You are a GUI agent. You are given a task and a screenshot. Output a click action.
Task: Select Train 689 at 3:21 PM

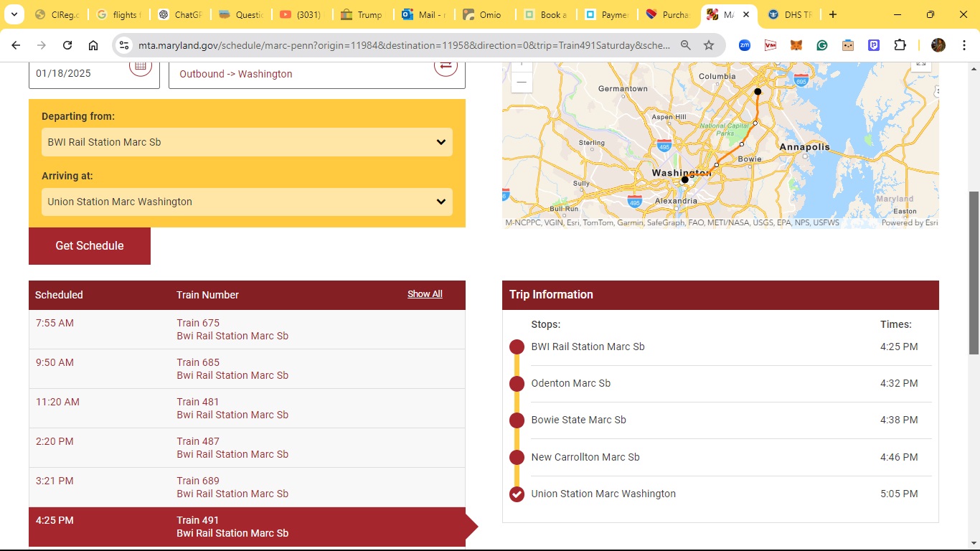[x=247, y=487]
